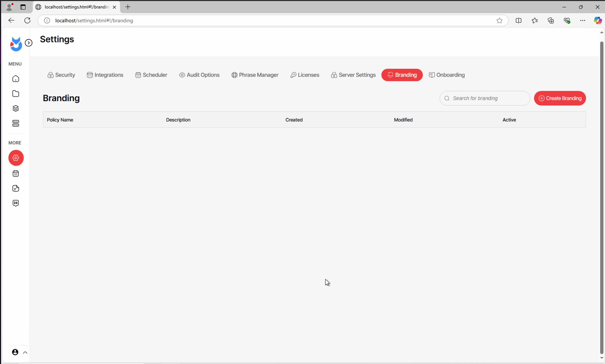Image resolution: width=605 pixels, height=364 pixels.
Task: Click the Create Branding button
Action: click(x=560, y=98)
